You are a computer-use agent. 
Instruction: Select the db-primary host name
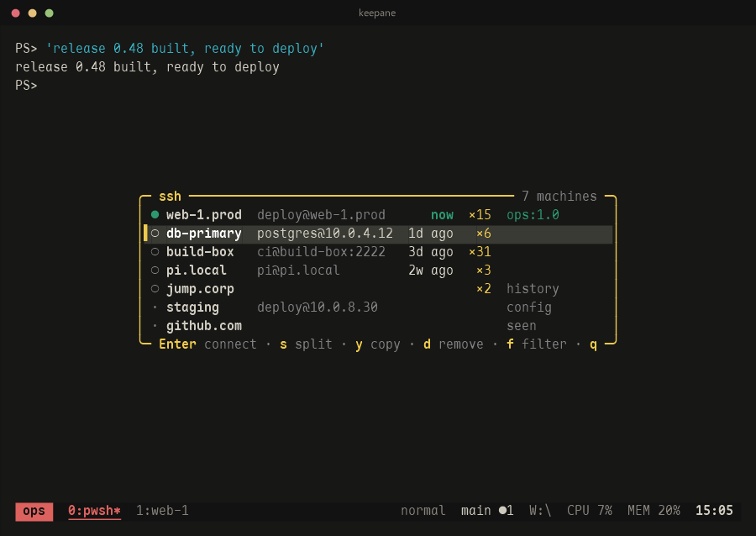204,234
